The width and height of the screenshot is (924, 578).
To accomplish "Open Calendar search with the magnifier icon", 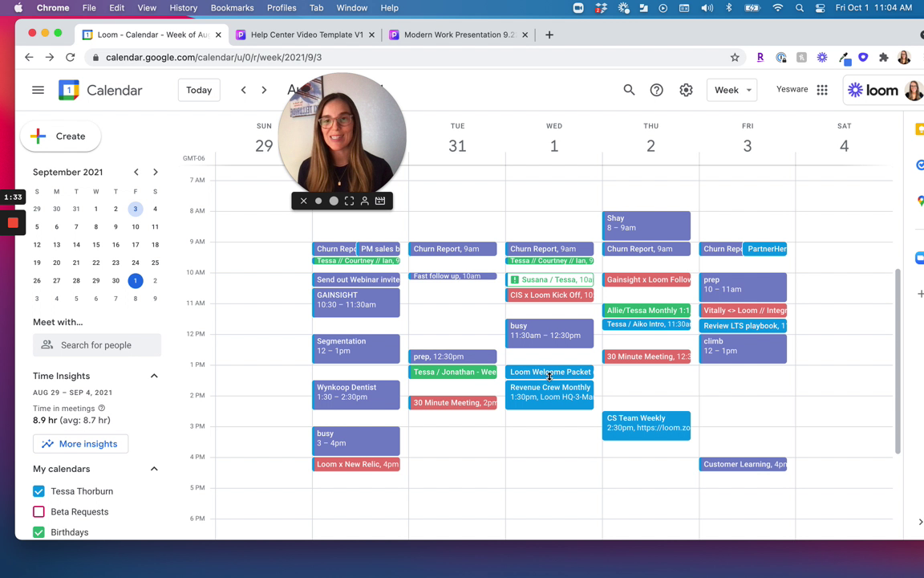I will [629, 90].
